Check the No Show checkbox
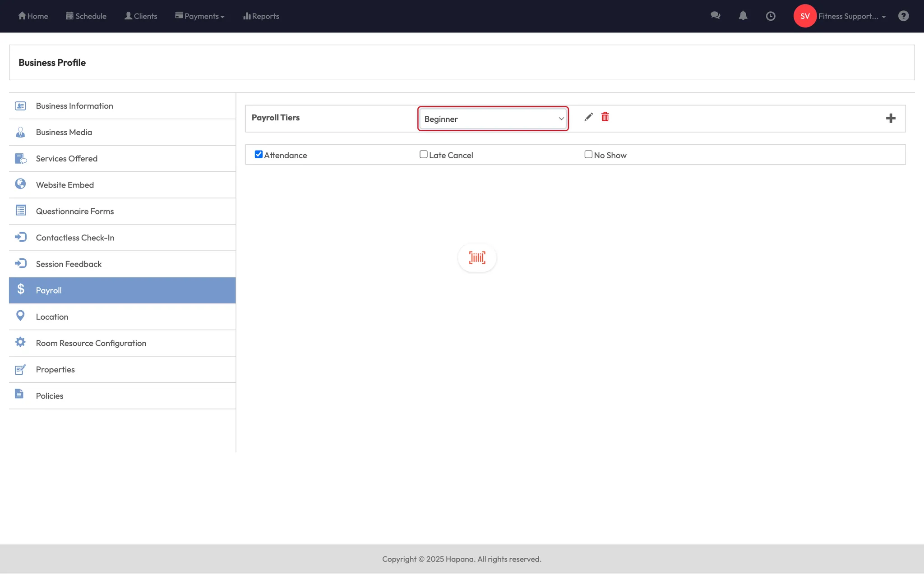The width and height of the screenshot is (924, 574). pyautogui.click(x=588, y=155)
